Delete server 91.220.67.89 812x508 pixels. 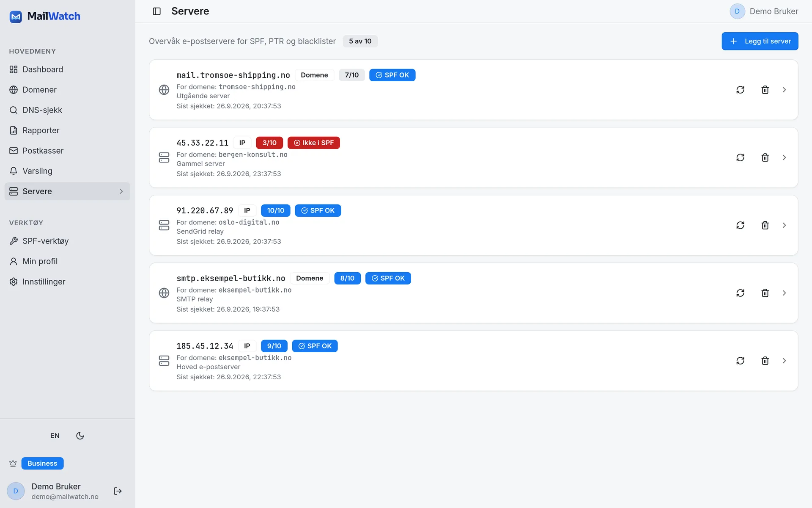click(x=765, y=225)
